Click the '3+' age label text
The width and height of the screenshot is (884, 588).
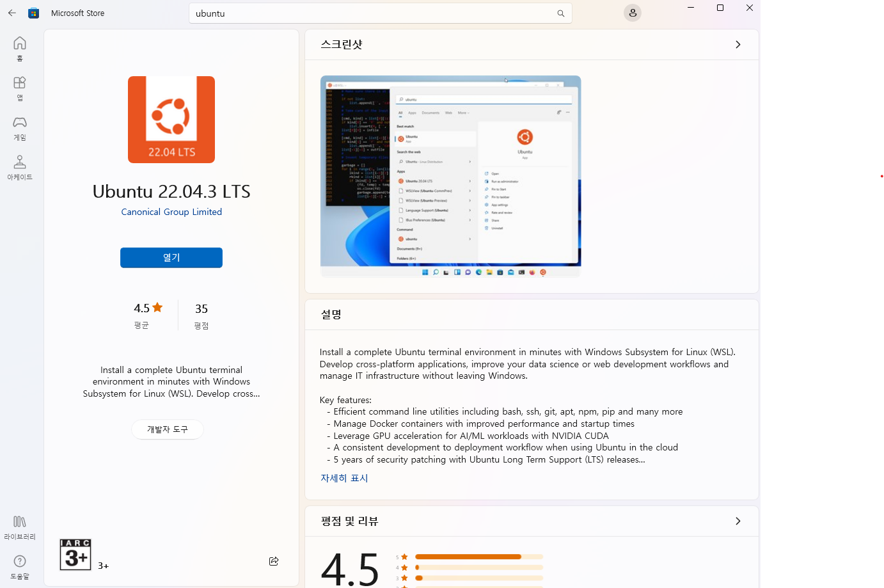104,566
